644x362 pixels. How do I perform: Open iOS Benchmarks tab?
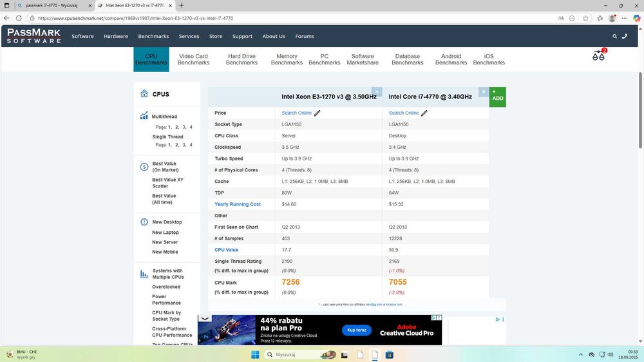[x=489, y=59]
